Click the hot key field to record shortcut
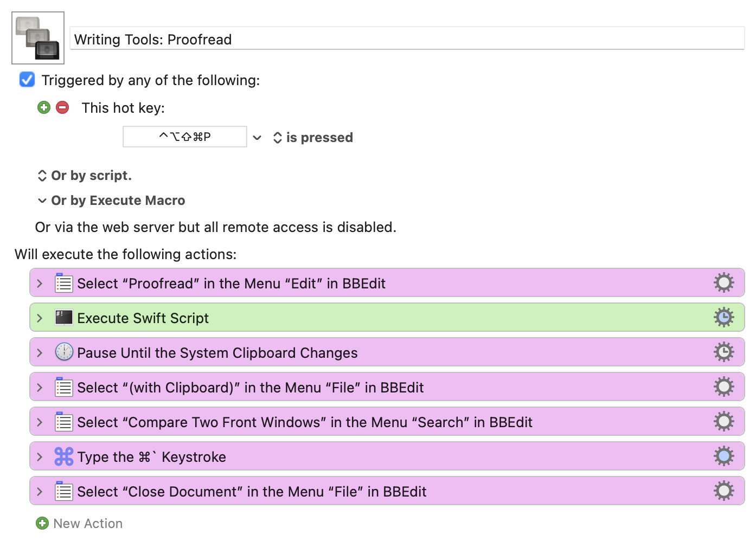 click(184, 137)
